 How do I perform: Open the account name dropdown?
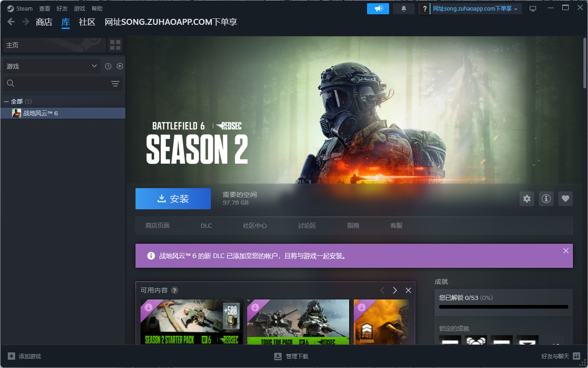[475, 9]
